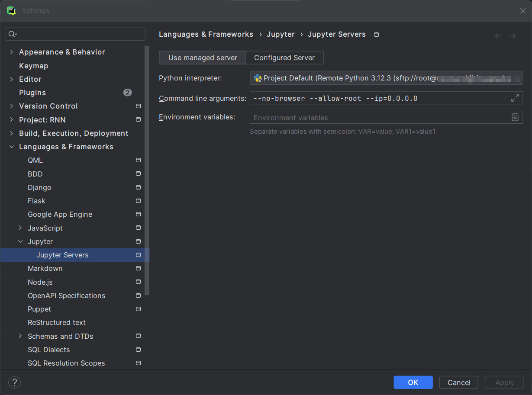This screenshot has height=395, width=532.
Task: Select Use managed server option
Action: (203, 58)
